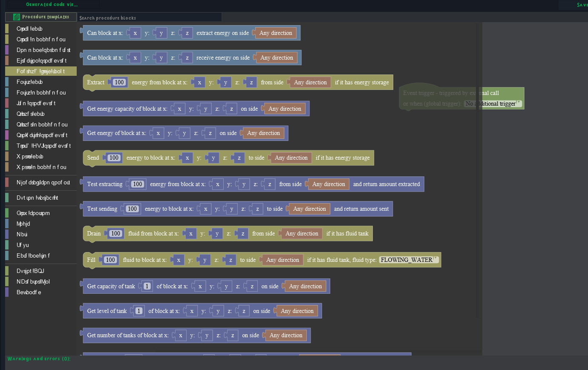Click the 100 value in the Fill fluid block
This screenshot has height=370, width=588.
coord(110,260)
